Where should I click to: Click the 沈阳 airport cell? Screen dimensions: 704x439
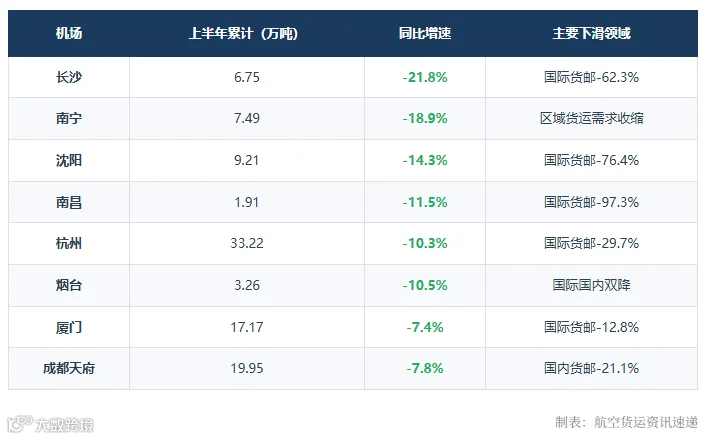pyautogui.click(x=69, y=160)
